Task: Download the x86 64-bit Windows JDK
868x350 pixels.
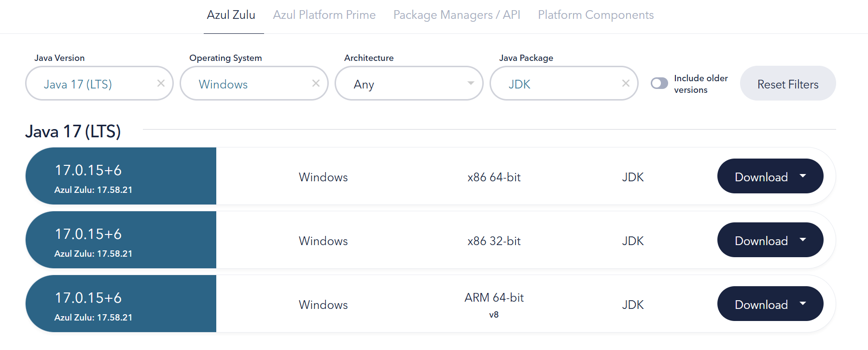Action: [x=761, y=177]
